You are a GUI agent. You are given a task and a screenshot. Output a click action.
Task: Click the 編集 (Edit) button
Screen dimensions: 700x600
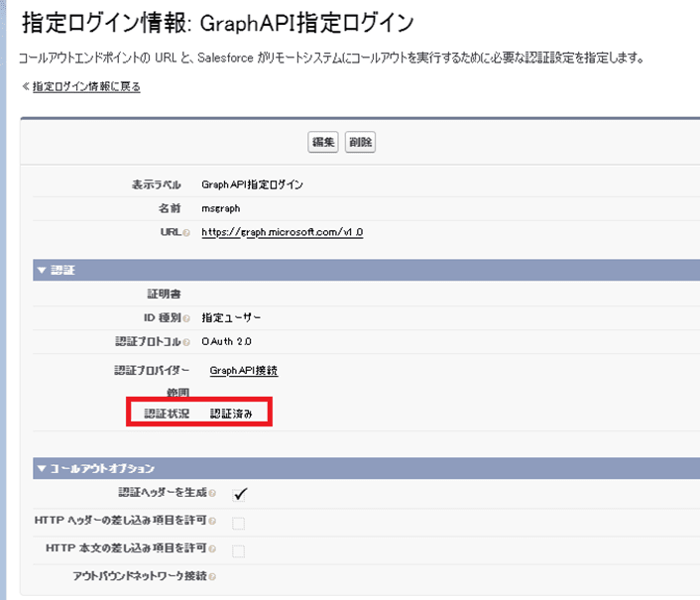point(323,142)
